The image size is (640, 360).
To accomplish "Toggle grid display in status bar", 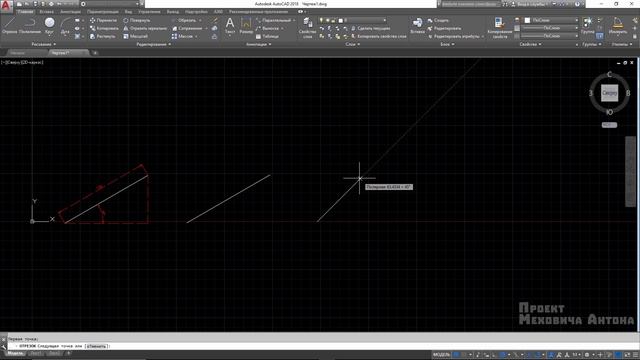I will point(457,355).
